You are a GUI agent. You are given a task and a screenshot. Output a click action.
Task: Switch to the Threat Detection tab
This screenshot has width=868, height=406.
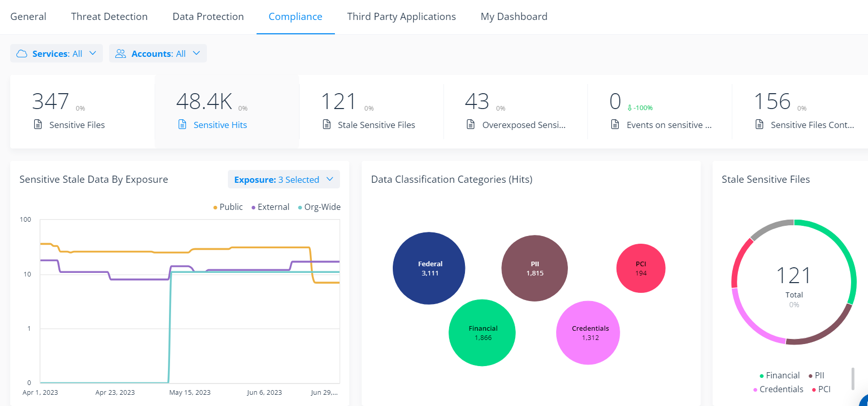109,16
